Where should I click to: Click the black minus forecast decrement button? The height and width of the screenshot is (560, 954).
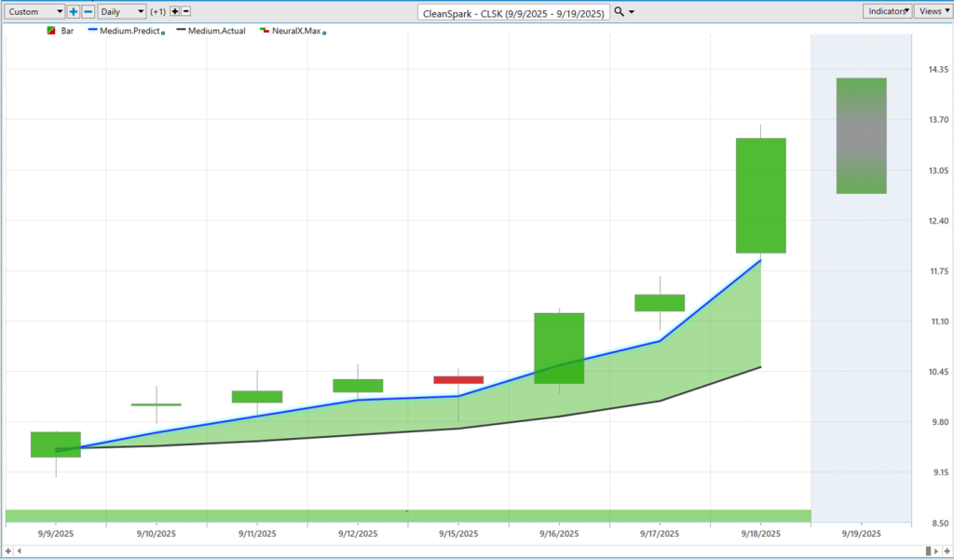tap(186, 12)
